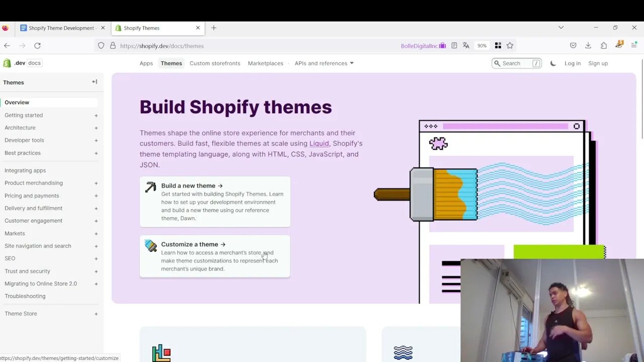The height and width of the screenshot is (362, 644).
Task: Open the Pocket save icon
Action: pos(573,45)
